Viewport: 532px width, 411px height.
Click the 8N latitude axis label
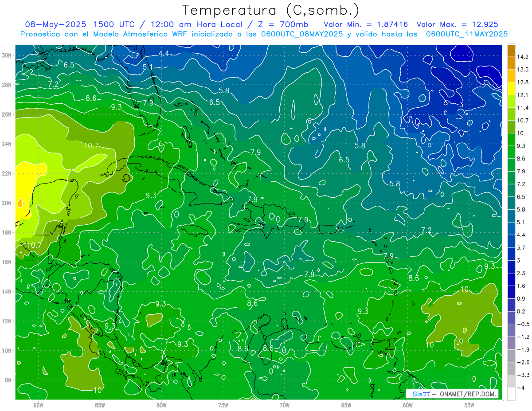[8, 380]
